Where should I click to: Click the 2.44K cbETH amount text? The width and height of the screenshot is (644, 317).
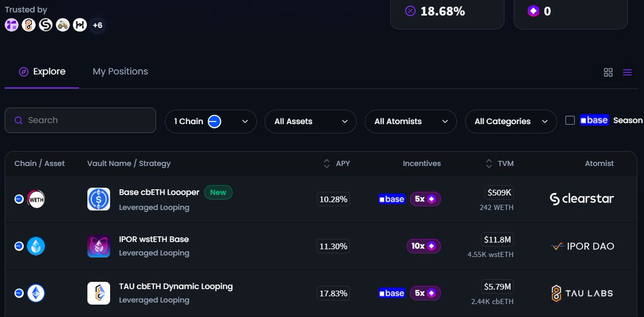point(492,301)
